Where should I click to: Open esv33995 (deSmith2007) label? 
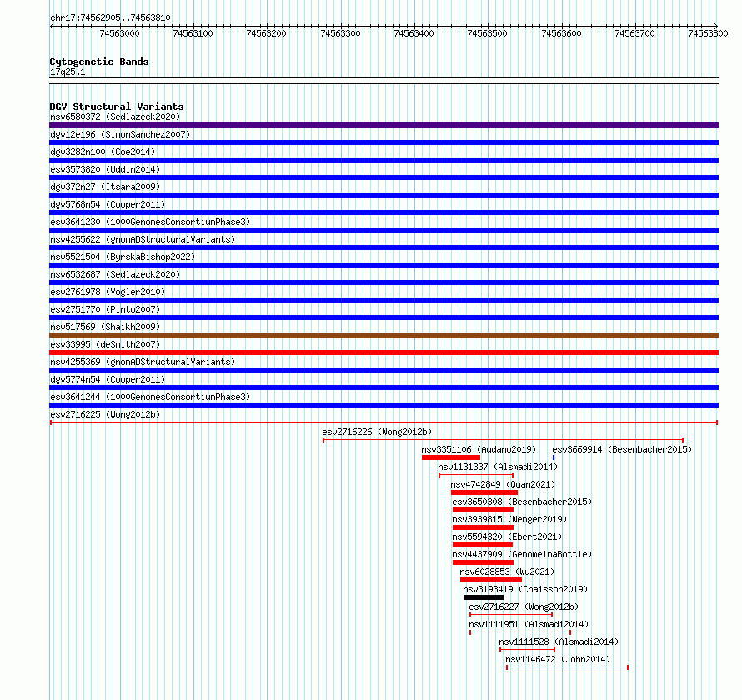pos(105,344)
